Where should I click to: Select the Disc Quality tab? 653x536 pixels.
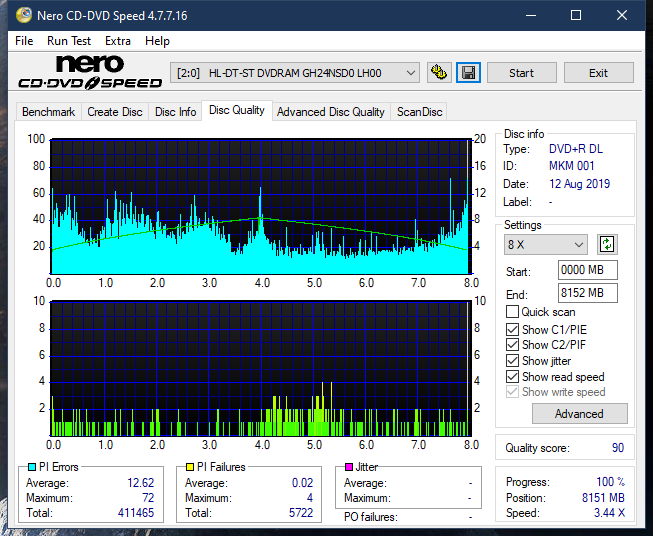click(237, 110)
